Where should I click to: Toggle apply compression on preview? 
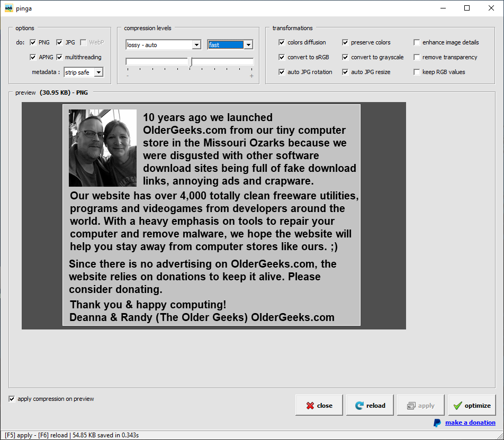click(x=12, y=399)
